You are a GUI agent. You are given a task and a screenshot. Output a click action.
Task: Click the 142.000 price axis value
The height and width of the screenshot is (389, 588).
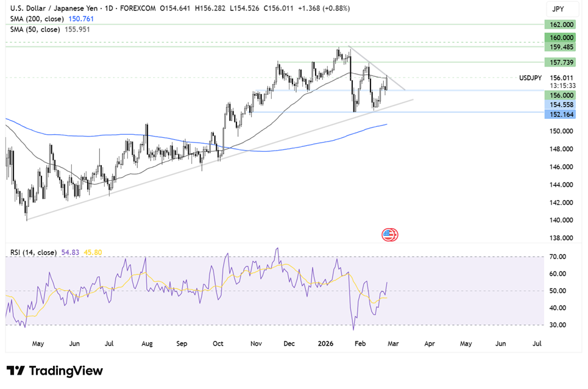click(561, 202)
